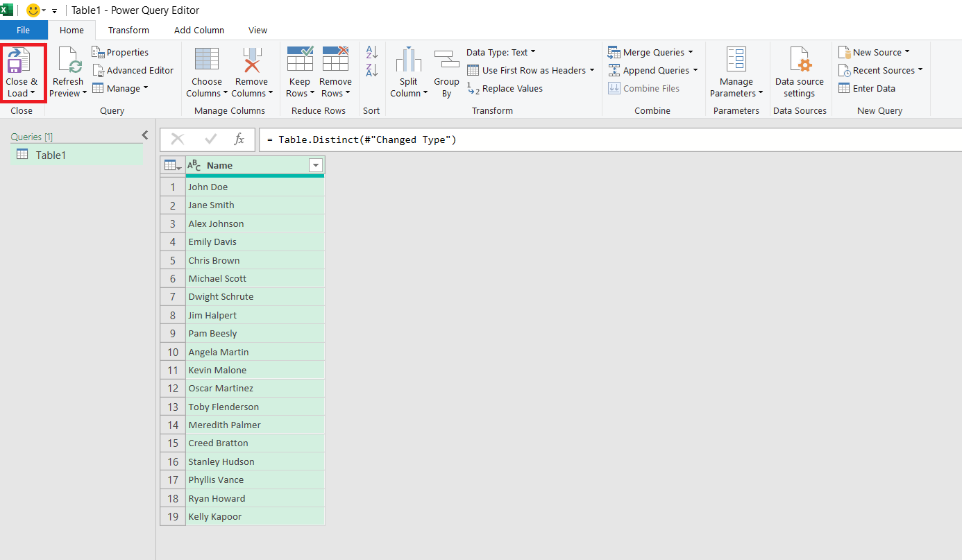Select the Meredith Palmer cell
962x560 pixels.
(x=255, y=425)
